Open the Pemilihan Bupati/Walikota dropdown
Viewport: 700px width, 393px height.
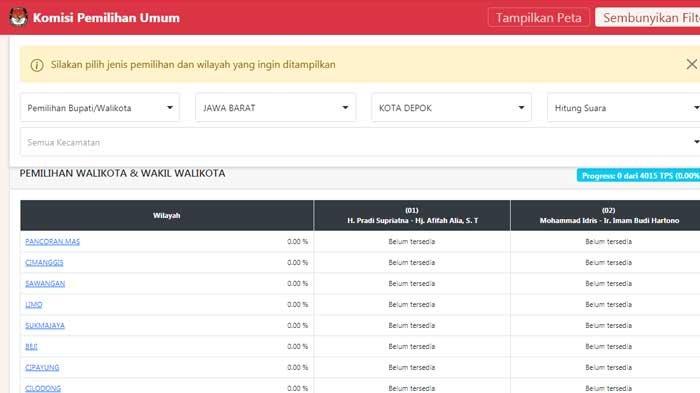tap(100, 108)
